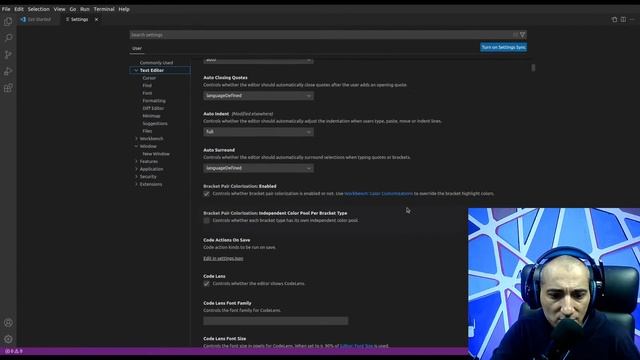Image resolution: width=640 pixels, height=360 pixels.
Task: Select the User settings scope tab
Action: 137,48
